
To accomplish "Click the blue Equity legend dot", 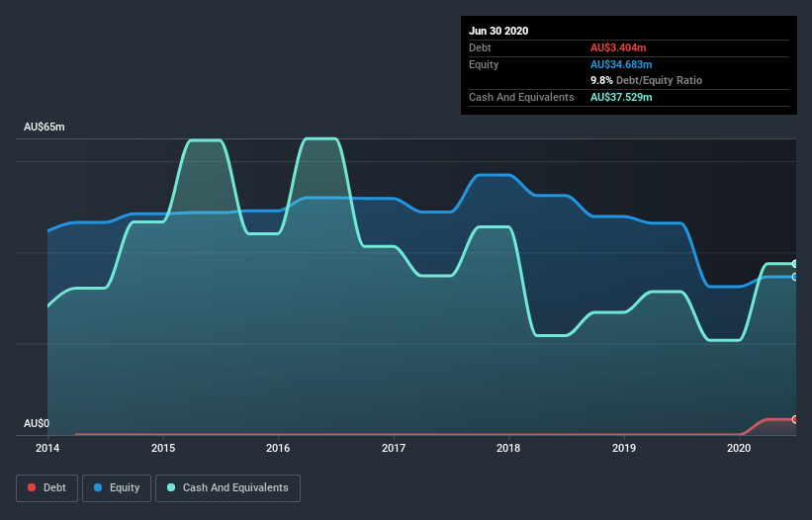I will coord(98,487).
